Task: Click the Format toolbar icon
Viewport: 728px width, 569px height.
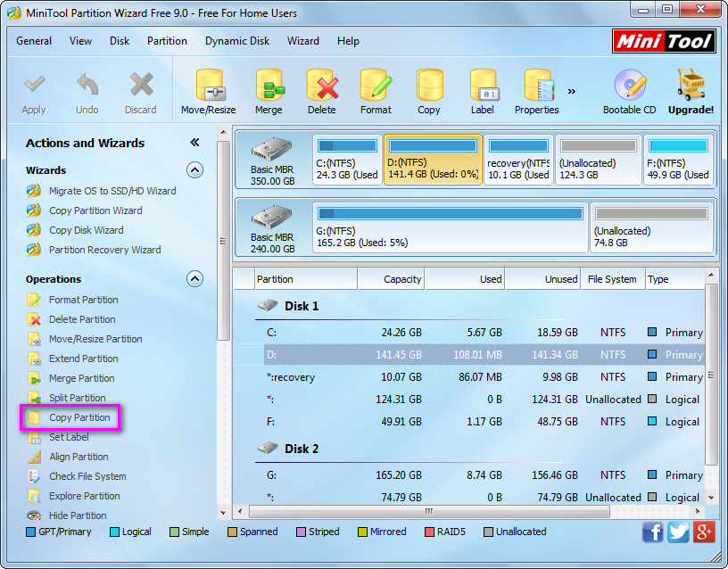Action: tap(376, 85)
